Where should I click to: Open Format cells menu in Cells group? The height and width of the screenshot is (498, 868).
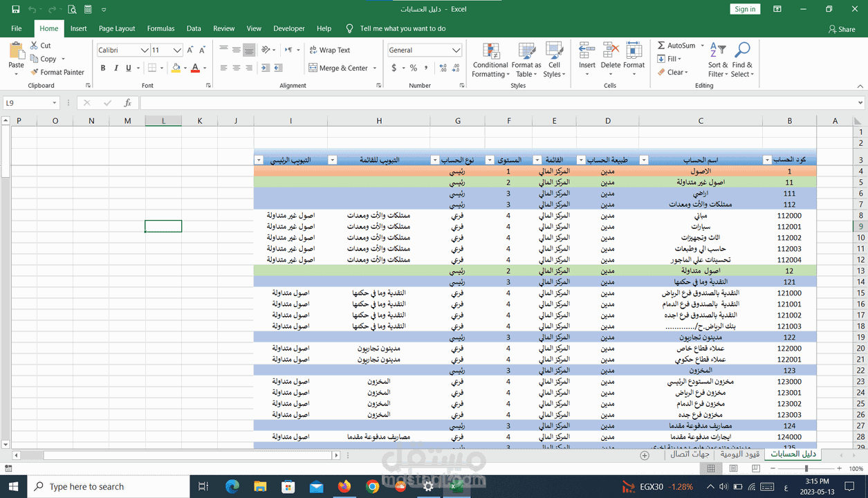click(x=634, y=61)
